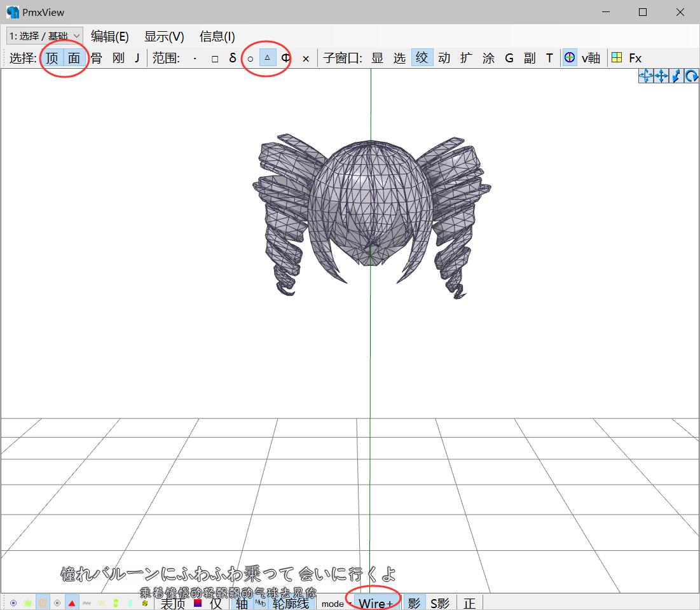
Task: Click the diagonal arrow zoom view icon
Action: point(676,76)
